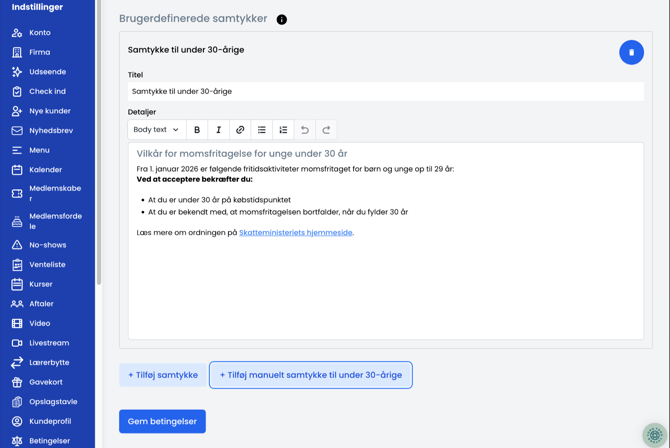Show info about Brugerdefinerede samtykker
This screenshot has height=448, width=670.
tap(282, 20)
